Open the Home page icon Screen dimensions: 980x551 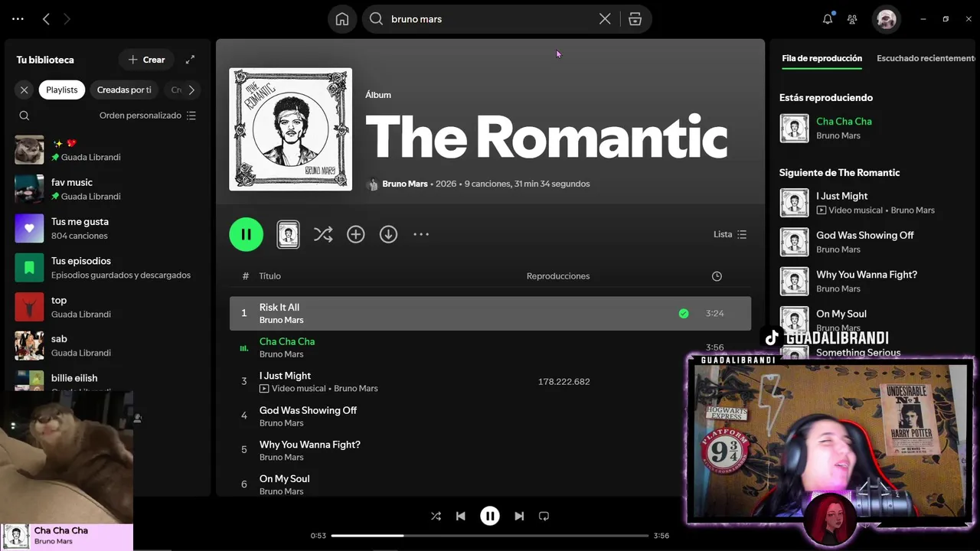pos(342,19)
